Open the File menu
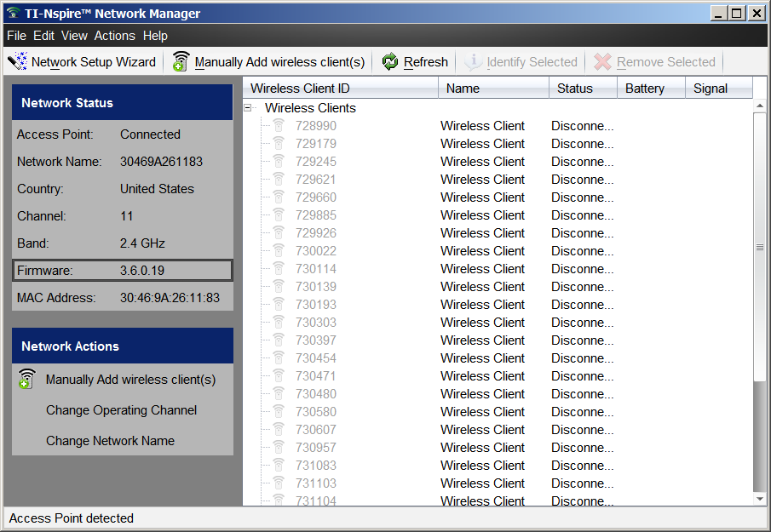771x532 pixels. point(16,36)
